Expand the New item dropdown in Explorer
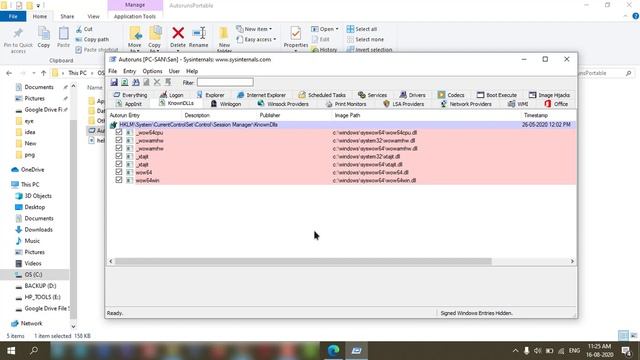640x360 pixels. (x=254, y=29)
